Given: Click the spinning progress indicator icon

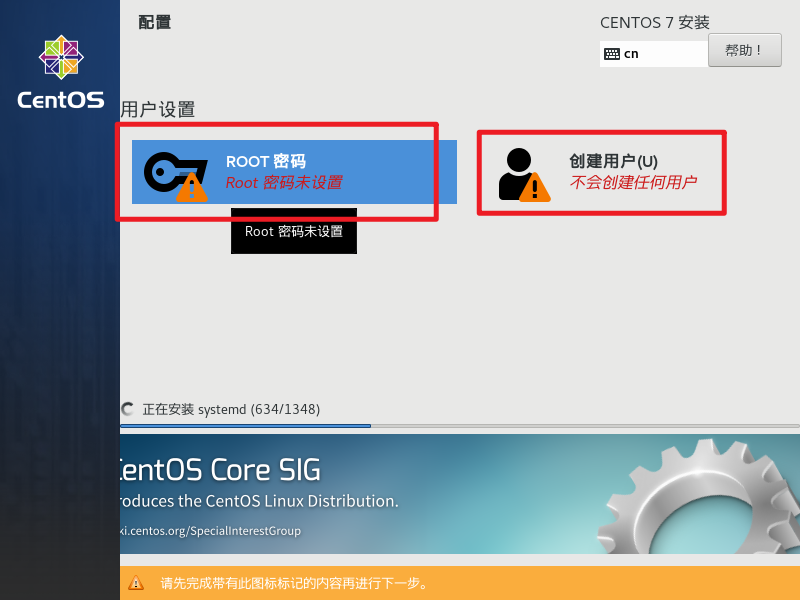Looking at the screenshot, I should pos(128,409).
